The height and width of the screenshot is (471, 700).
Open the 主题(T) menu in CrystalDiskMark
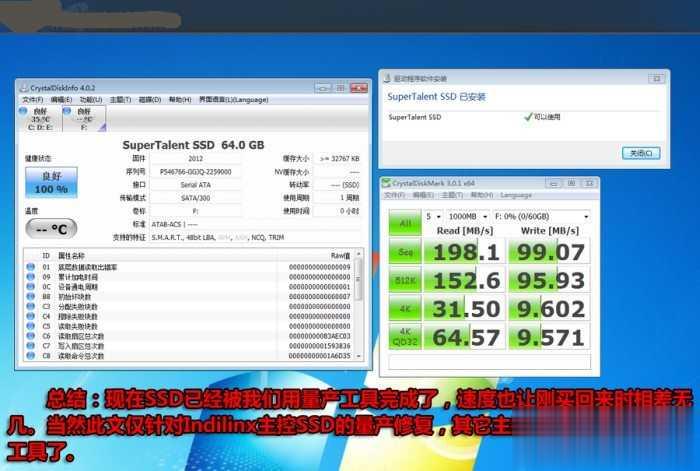coord(452,195)
